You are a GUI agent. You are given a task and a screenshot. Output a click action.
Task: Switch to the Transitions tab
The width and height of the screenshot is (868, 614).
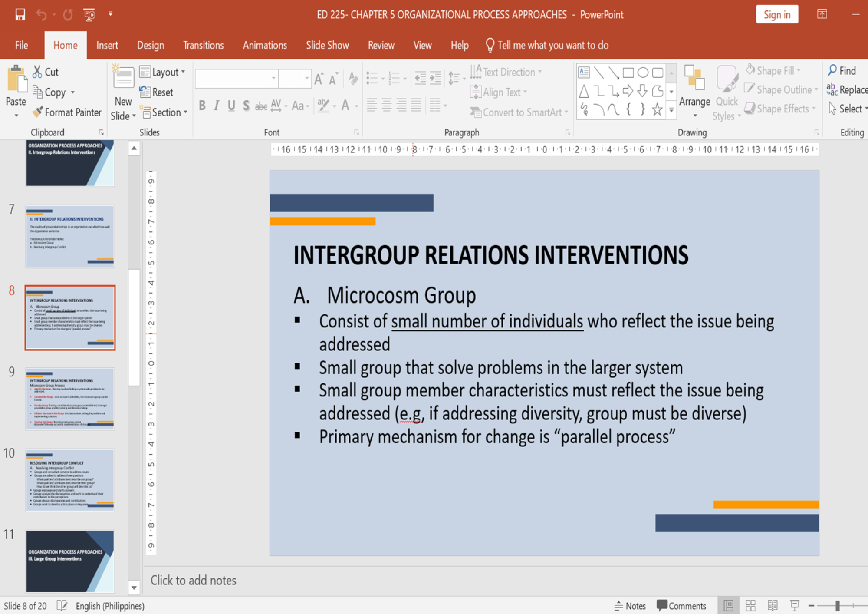203,45
